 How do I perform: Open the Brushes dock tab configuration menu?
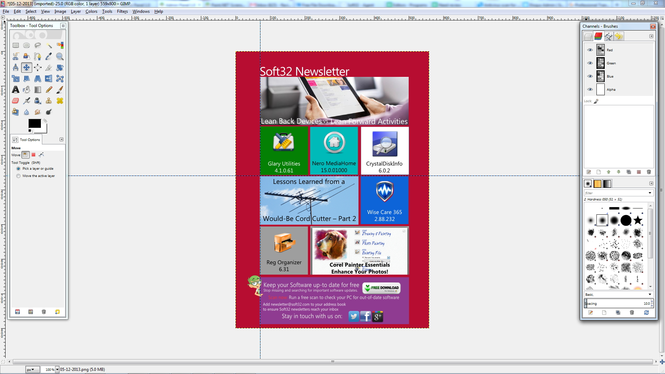(651, 184)
